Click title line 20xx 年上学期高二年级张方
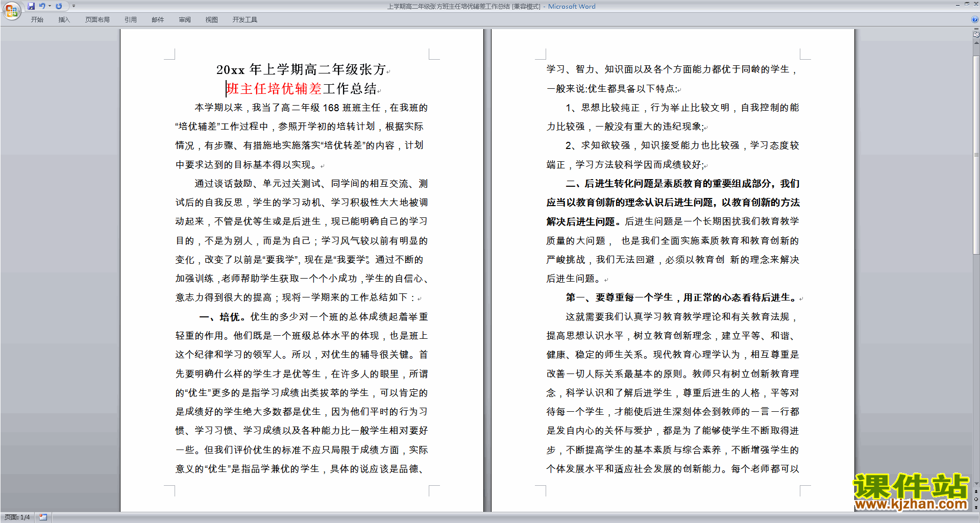Screen dimensions: 980x523 [x=301, y=69]
